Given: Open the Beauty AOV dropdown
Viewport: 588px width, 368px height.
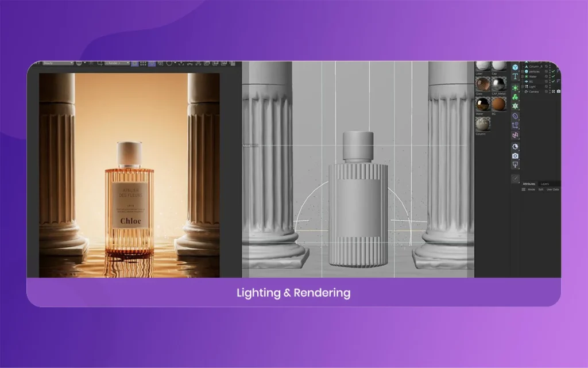Looking at the screenshot, I should coord(58,63).
